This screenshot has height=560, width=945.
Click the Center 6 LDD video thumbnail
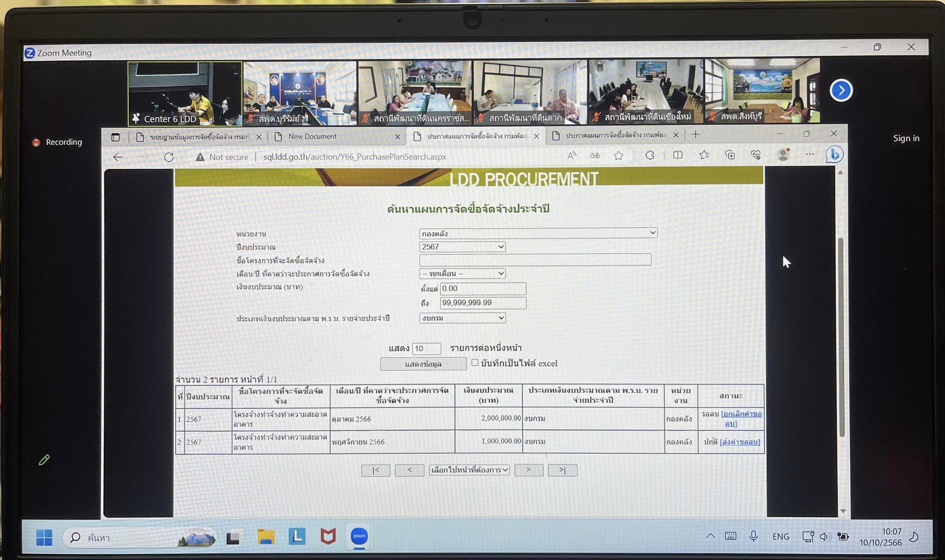185,94
